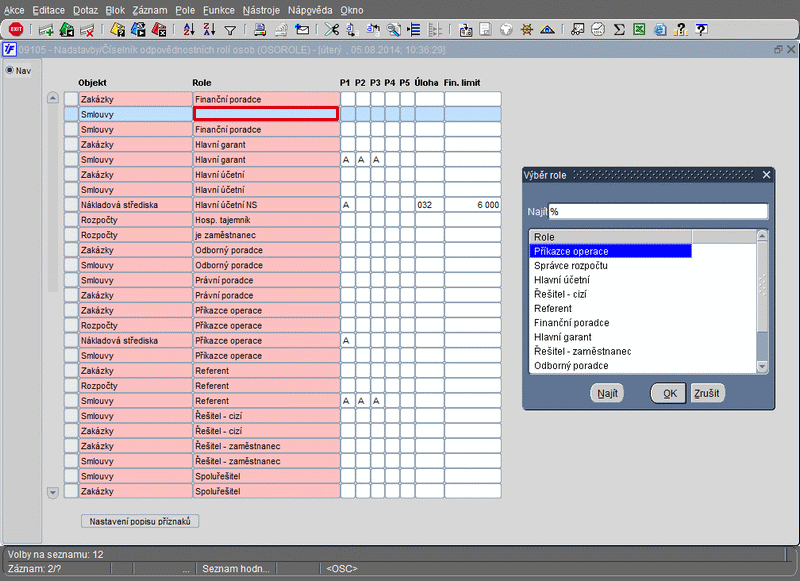The width and height of the screenshot is (800, 581).
Task: Click the sort descending Z-A icon
Action: point(209,29)
